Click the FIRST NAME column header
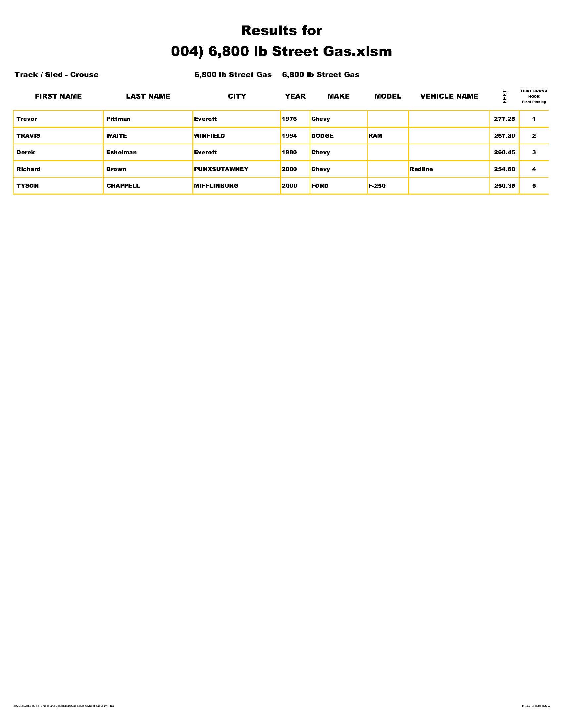This screenshot has width=563, height=728. coord(58,96)
